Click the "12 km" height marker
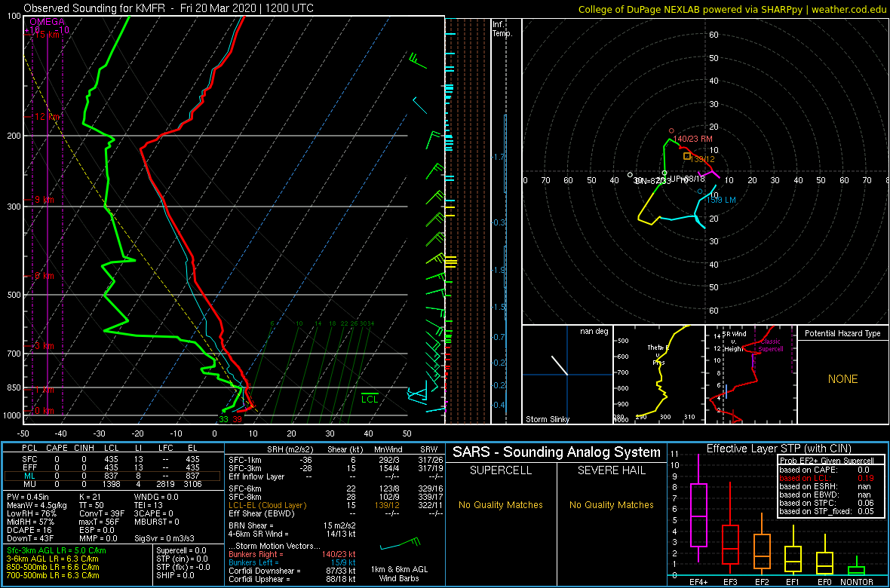Image resolution: width=890 pixels, height=588 pixels. pos(47,117)
